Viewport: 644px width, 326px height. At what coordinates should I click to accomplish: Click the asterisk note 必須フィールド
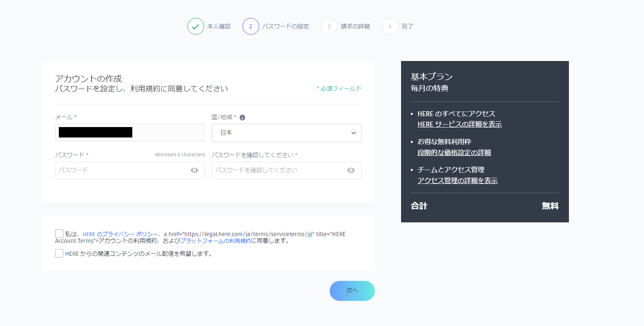(339, 88)
